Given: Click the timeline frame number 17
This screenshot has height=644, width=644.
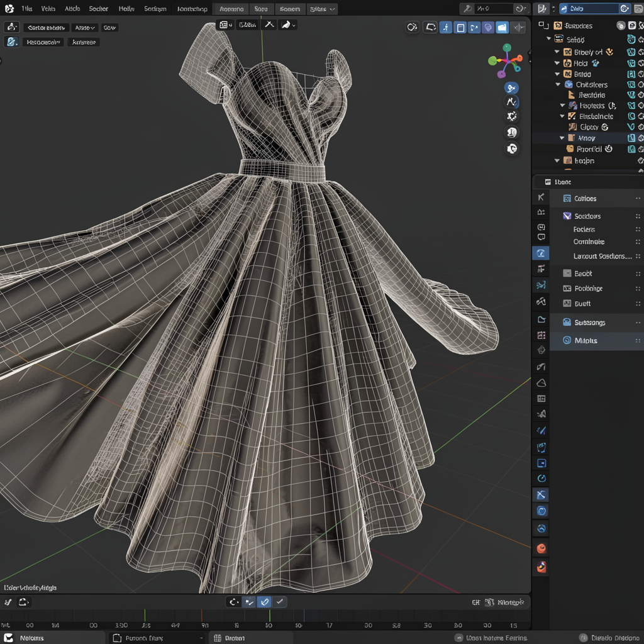Looking at the screenshot, I should click(329, 625).
